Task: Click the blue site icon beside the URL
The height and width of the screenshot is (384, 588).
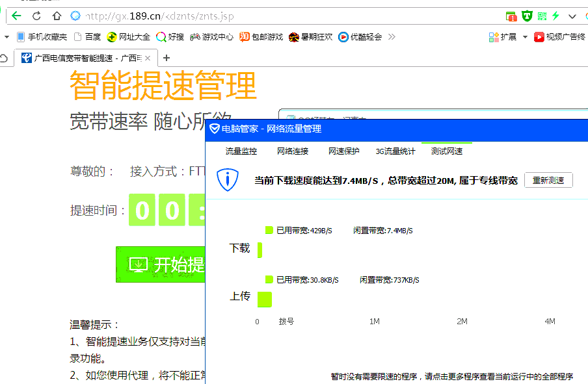Action: coord(75,16)
